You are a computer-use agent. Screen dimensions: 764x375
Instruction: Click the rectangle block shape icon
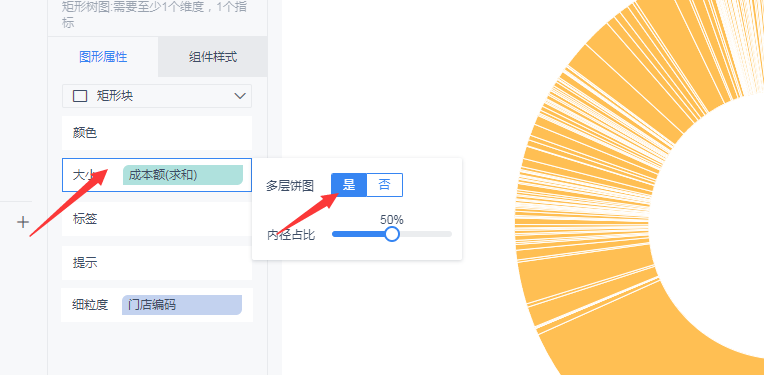(80, 96)
